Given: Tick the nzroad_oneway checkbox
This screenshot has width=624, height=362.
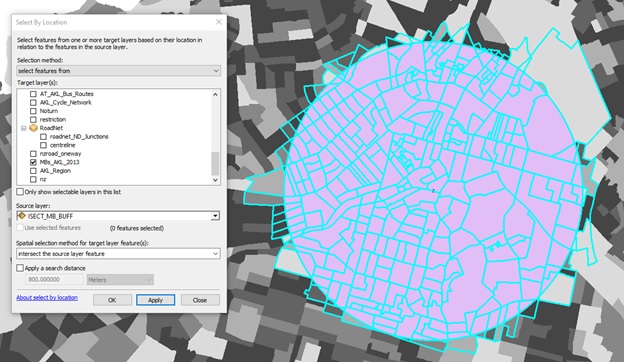Looking at the screenshot, I should pos(33,154).
